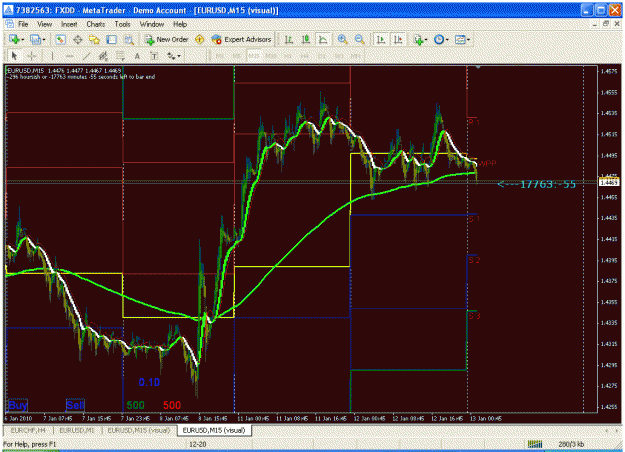The width and height of the screenshot is (625, 452).
Task: Open the Help menu
Action: [x=180, y=24]
